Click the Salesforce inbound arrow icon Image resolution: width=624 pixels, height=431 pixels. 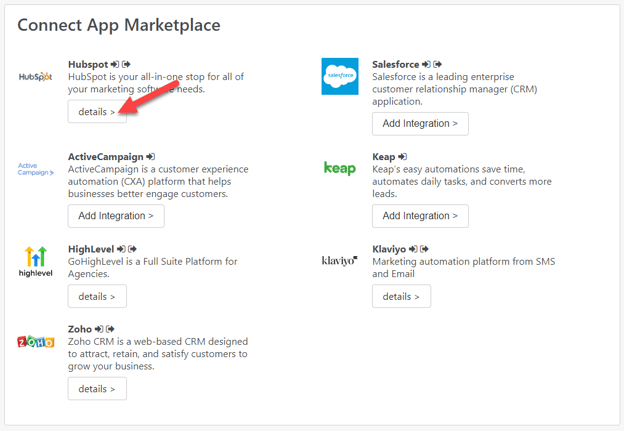click(426, 64)
